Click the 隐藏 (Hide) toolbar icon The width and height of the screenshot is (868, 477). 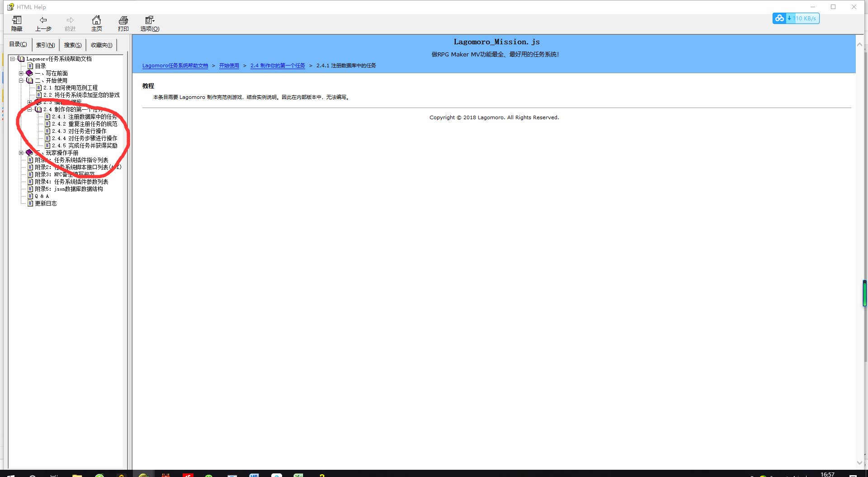[x=17, y=20]
